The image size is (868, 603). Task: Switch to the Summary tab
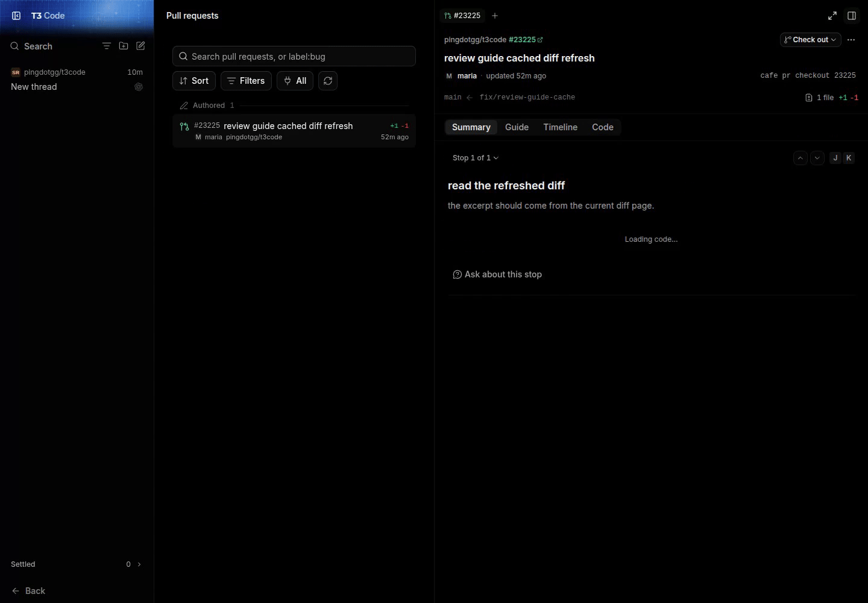471,127
